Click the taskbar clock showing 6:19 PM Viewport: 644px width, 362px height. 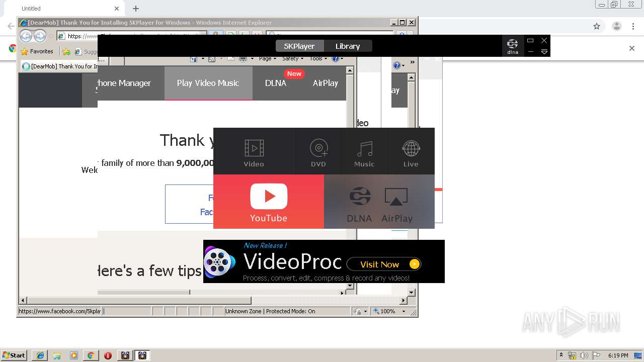point(618,355)
